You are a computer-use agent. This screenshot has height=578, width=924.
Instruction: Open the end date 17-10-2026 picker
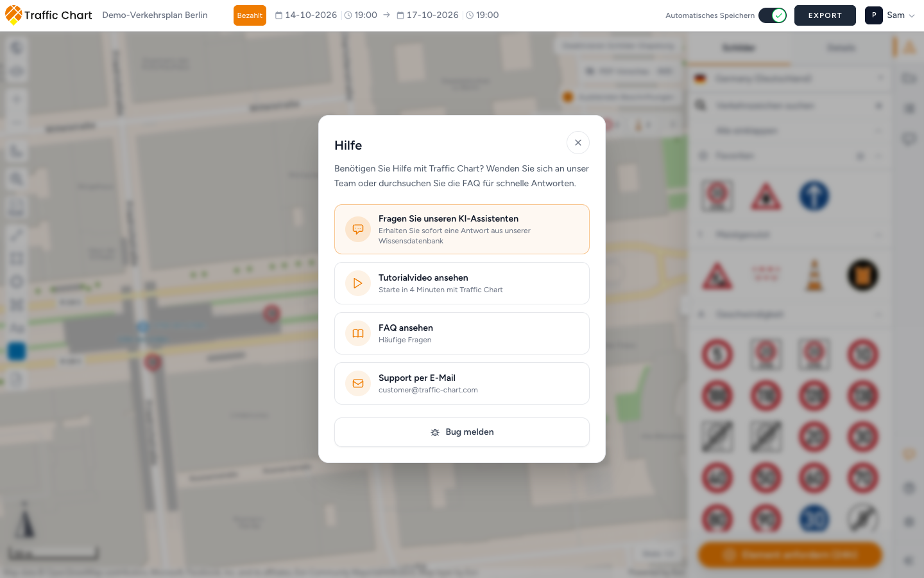[427, 15]
